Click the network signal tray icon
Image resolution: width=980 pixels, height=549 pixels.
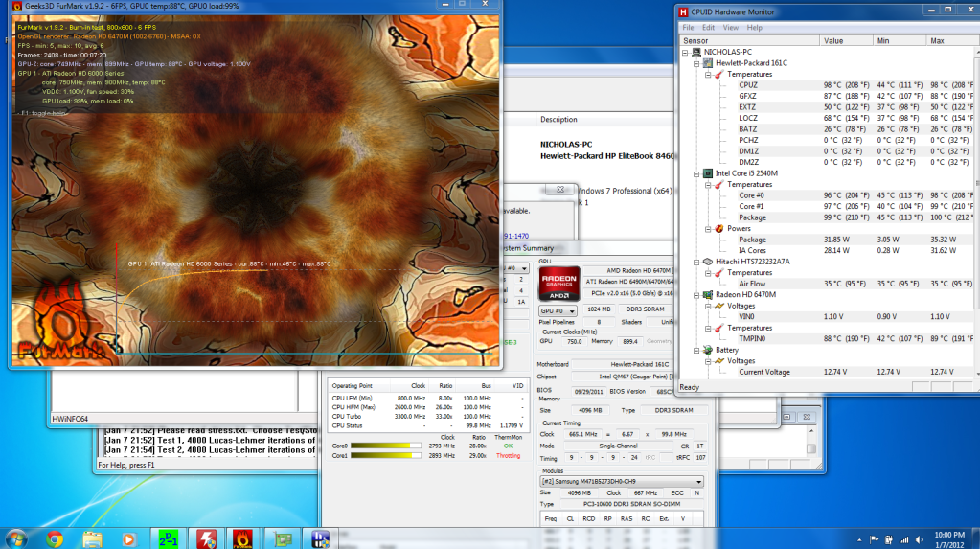[x=903, y=539]
